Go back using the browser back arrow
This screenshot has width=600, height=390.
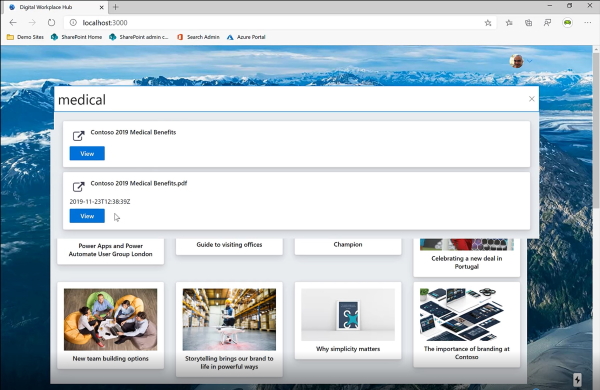(13, 23)
